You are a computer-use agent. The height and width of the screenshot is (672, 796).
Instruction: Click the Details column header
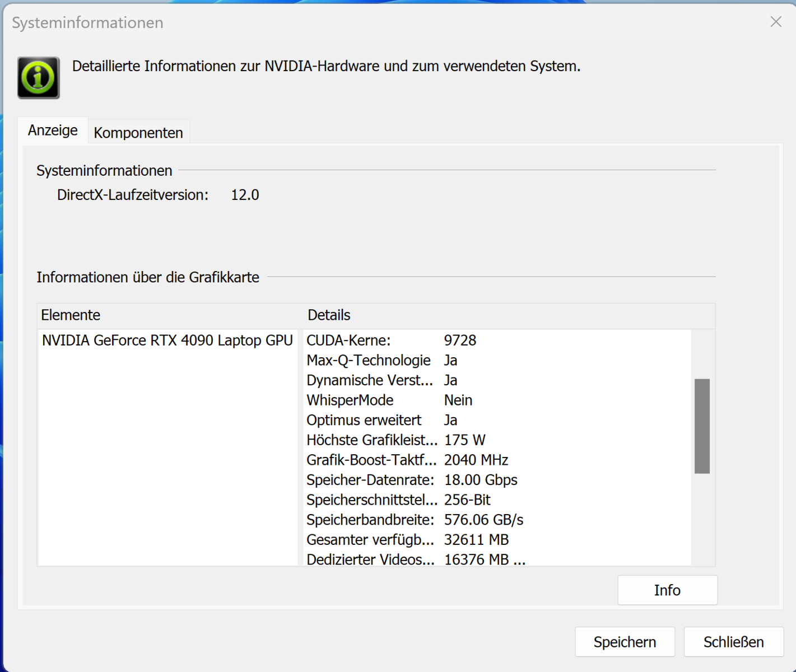[329, 315]
